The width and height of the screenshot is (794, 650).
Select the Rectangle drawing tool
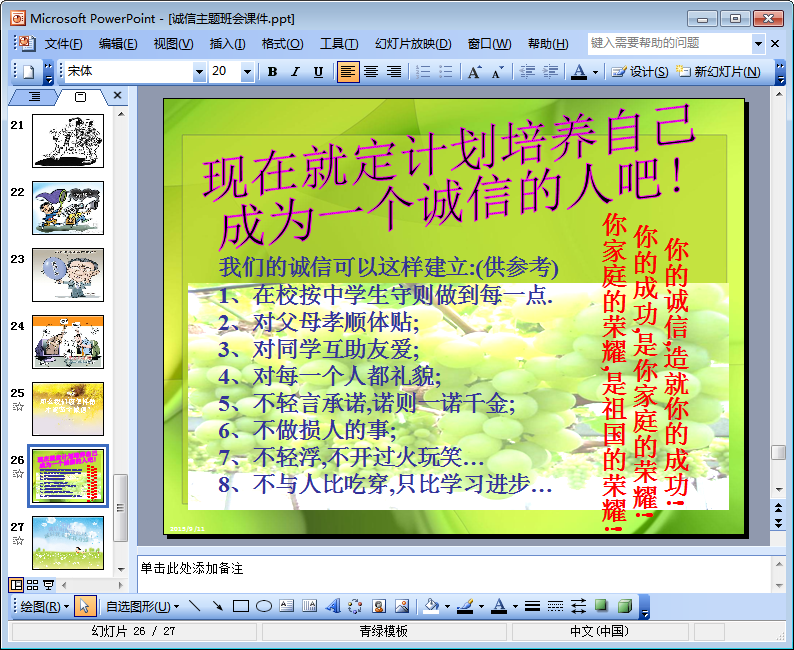[241, 606]
